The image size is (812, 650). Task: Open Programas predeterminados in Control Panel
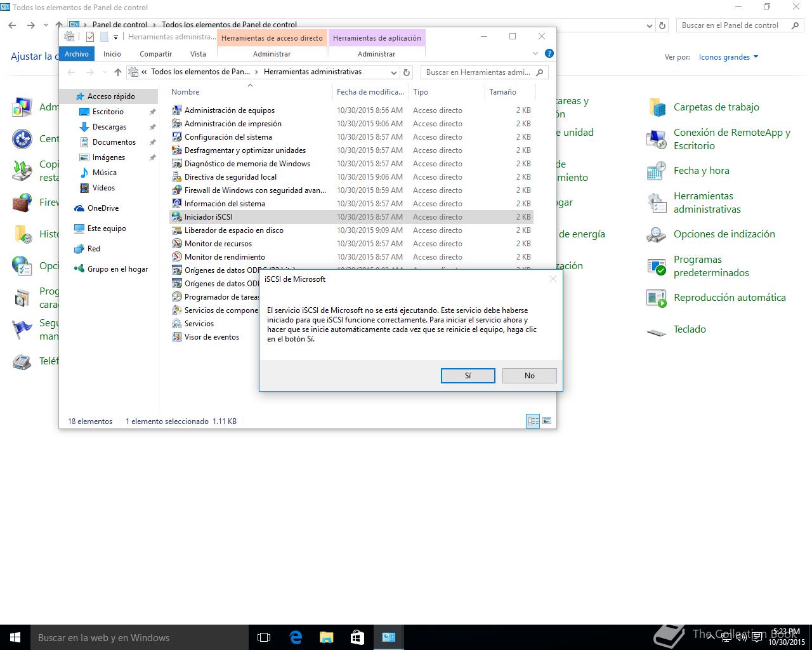(x=698, y=266)
